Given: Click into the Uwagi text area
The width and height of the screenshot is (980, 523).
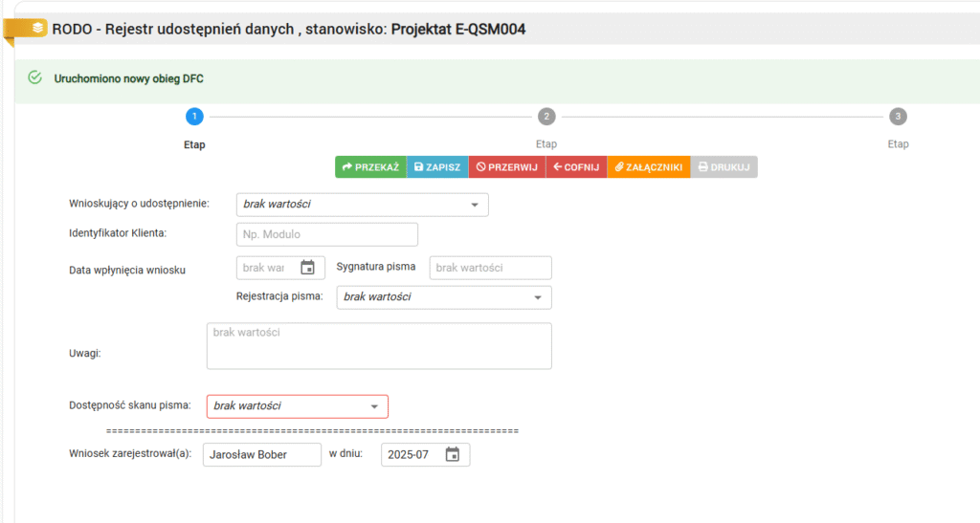Looking at the screenshot, I should pyautogui.click(x=379, y=346).
